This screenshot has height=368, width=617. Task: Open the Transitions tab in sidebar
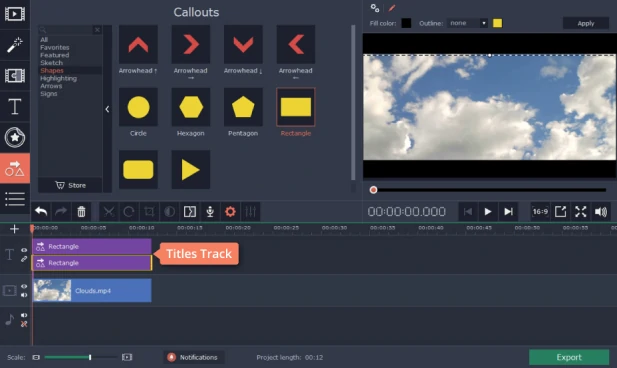pos(15,76)
